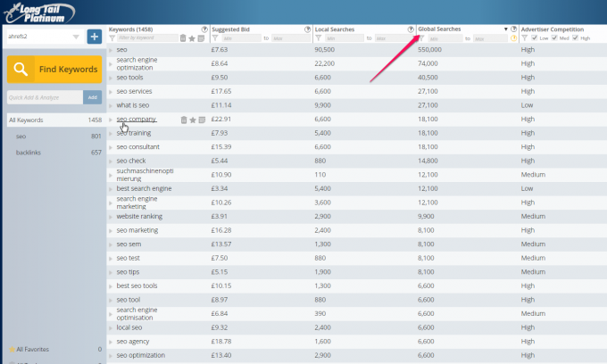This screenshot has height=364, width=607.
Task: Click the Suggested Bid Min field
Action: pyautogui.click(x=241, y=38)
